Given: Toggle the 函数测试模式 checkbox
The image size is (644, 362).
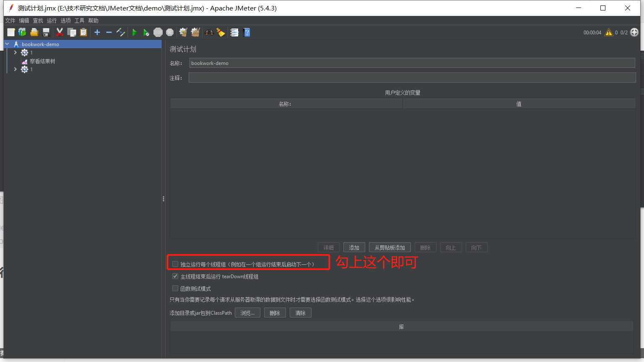Looking at the screenshot, I should click(x=175, y=288).
